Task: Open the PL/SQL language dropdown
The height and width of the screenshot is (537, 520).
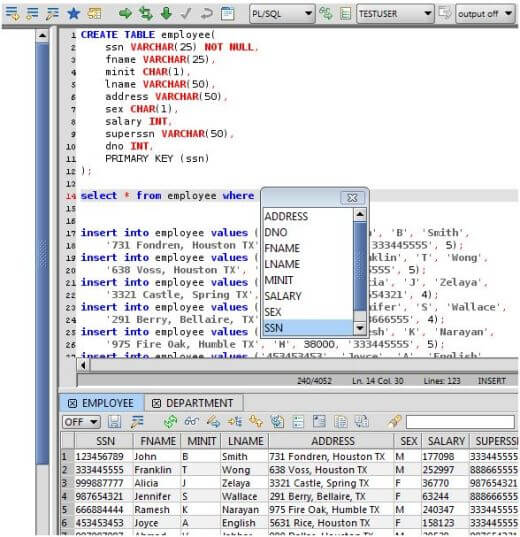Action: pyautogui.click(x=282, y=14)
